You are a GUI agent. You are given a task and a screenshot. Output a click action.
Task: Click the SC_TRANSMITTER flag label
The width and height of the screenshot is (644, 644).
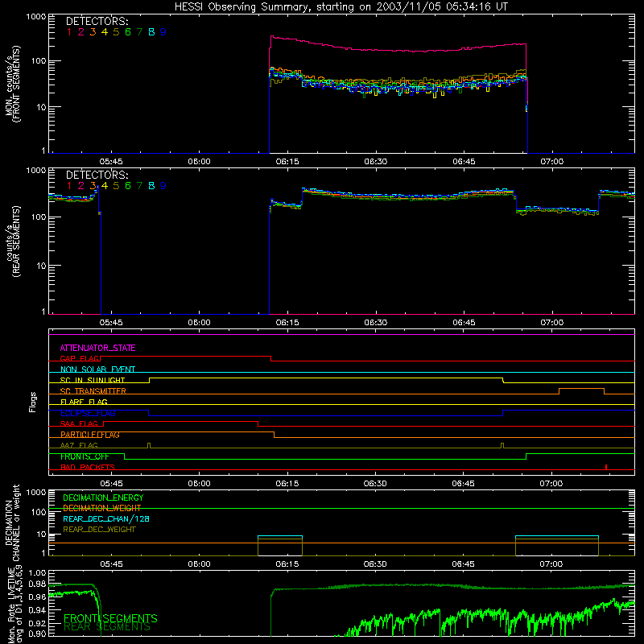(x=93, y=391)
